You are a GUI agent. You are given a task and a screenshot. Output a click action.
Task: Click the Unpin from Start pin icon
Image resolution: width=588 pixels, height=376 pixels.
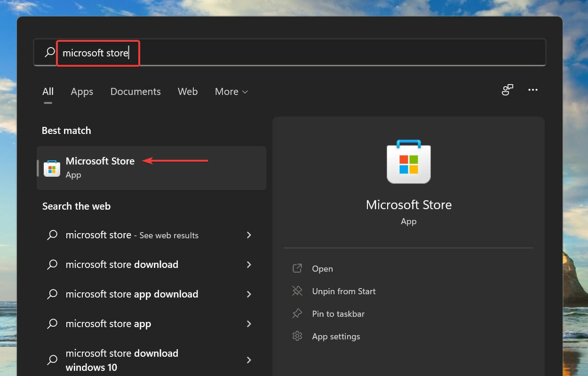(x=297, y=291)
